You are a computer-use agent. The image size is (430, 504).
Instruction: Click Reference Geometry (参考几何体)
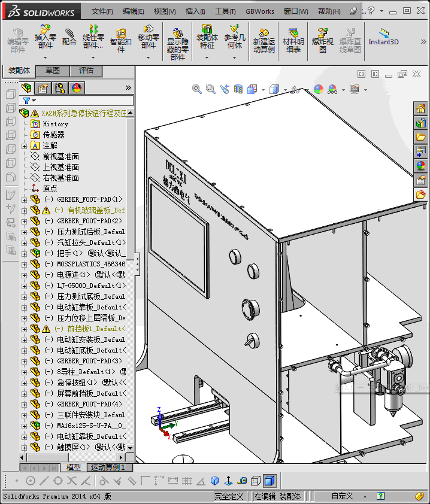click(234, 37)
